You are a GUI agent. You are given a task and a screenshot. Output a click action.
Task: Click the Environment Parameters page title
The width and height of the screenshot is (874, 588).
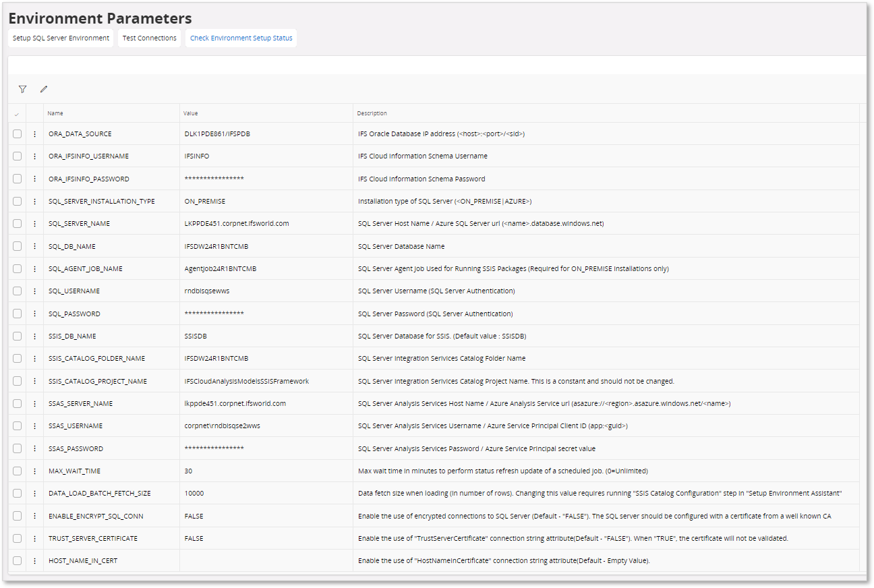[x=100, y=18]
